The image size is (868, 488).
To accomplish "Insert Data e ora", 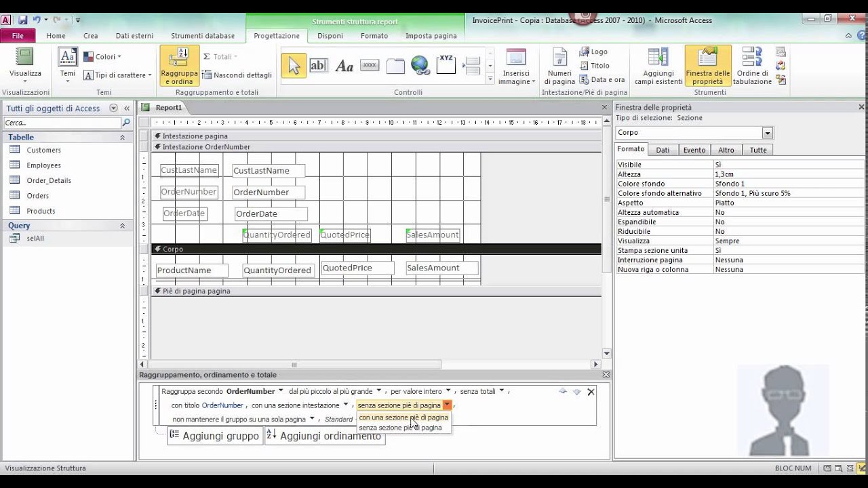I will pyautogui.click(x=602, y=80).
